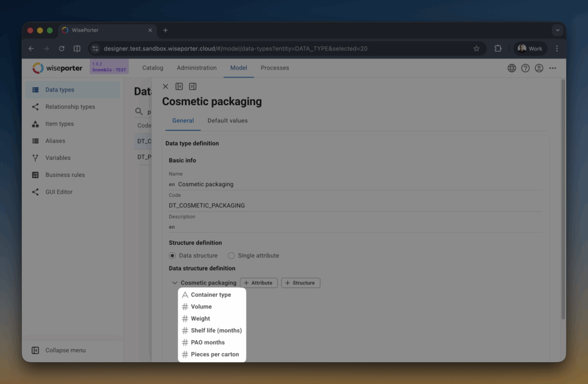Open the language globe icon
This screenshot has width=588, height=384.
(x=512, y=68)
